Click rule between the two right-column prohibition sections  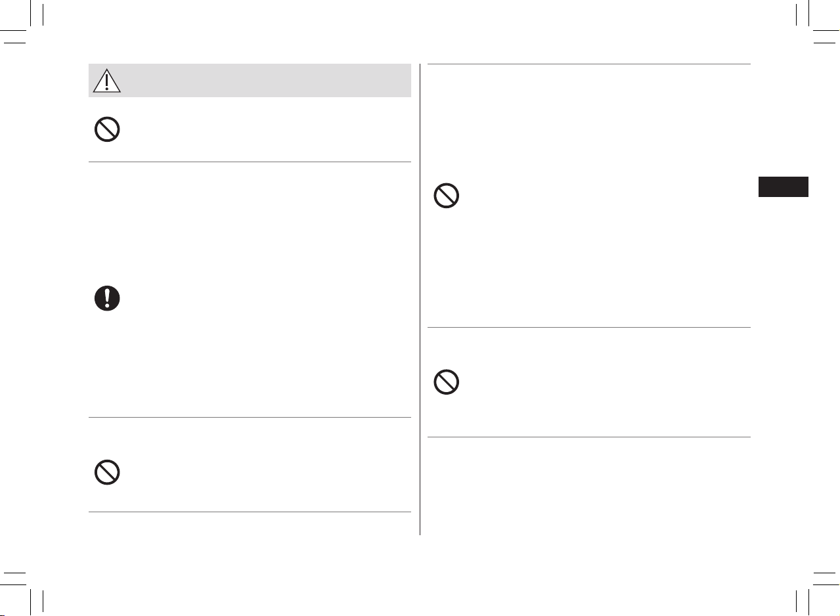[x=588, y=327]
